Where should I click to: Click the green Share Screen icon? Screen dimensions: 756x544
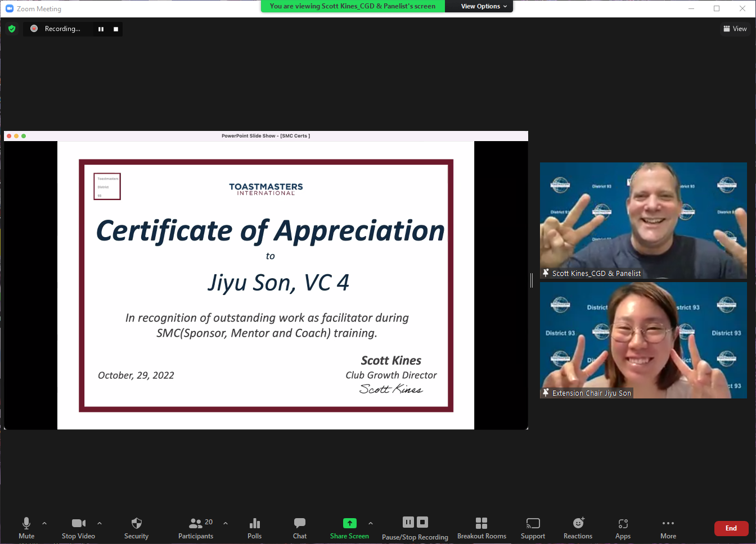[350, 523]
